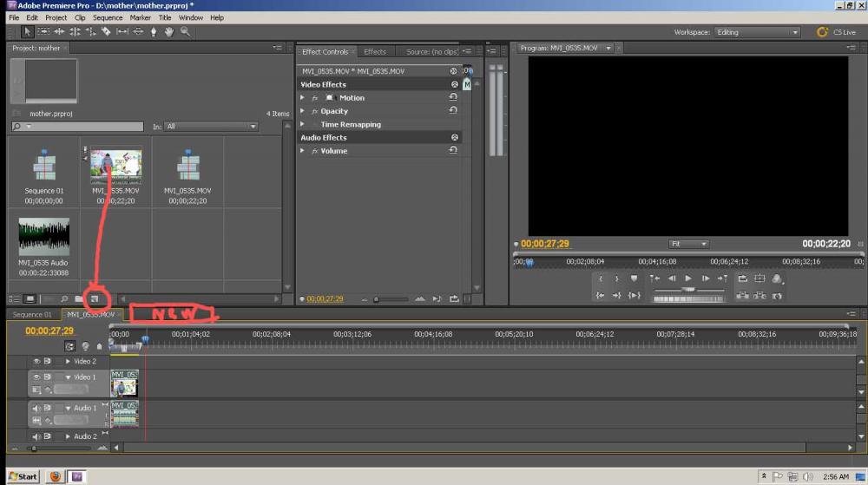Open the Marker menu
The width and height of the screenshot is (868, 485).
point(141,17)
